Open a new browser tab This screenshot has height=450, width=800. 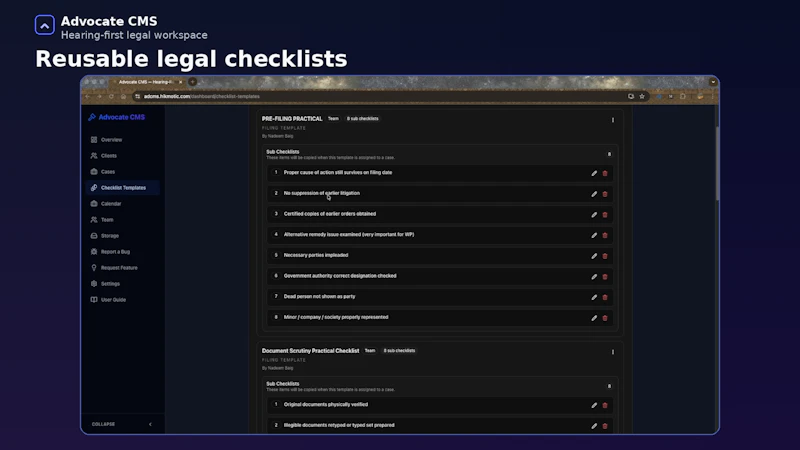192,82
